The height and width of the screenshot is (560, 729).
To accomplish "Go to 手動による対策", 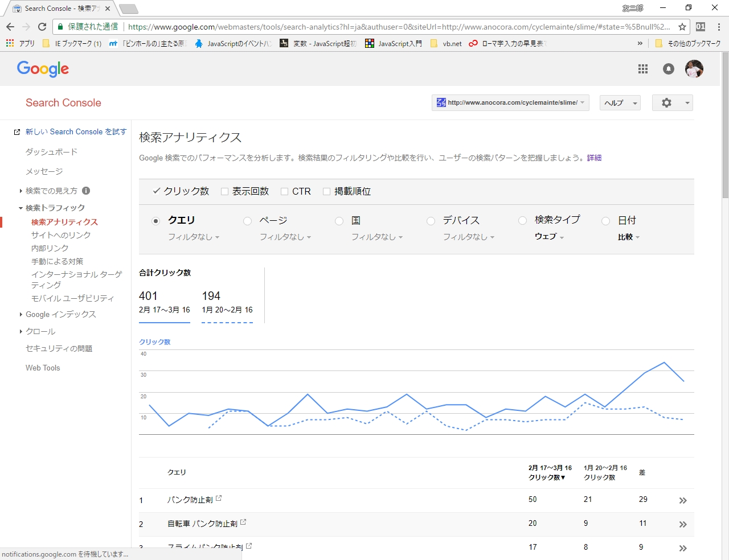I will point(58,261).
